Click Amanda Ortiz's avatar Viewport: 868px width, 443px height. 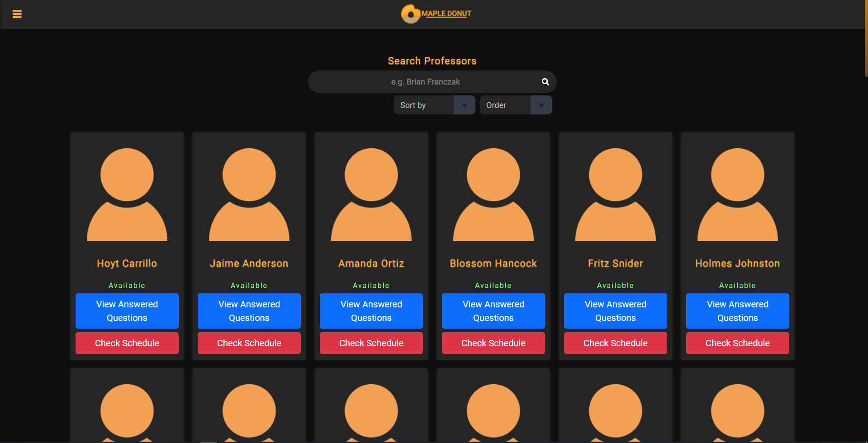(x=371, y=194)
